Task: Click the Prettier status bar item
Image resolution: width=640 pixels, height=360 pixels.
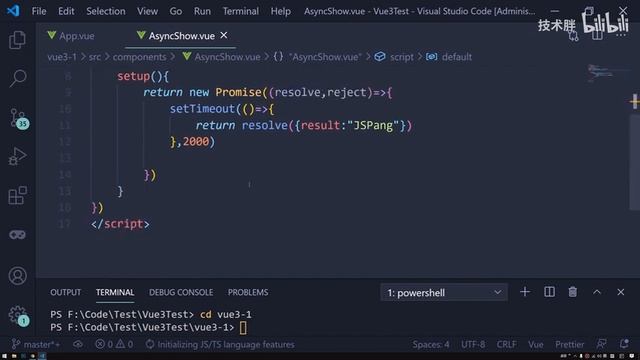Action: pyautogui.click(x=569, y=344)
